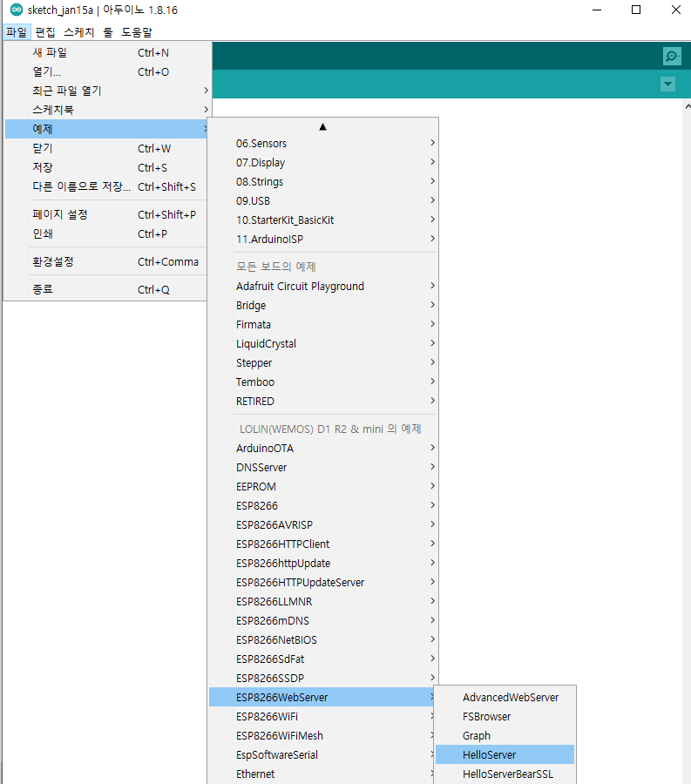Open ESP8266NetBIOS examples submenu
Image resolution: width=691 pixels, height=784 pixels.
323,640
